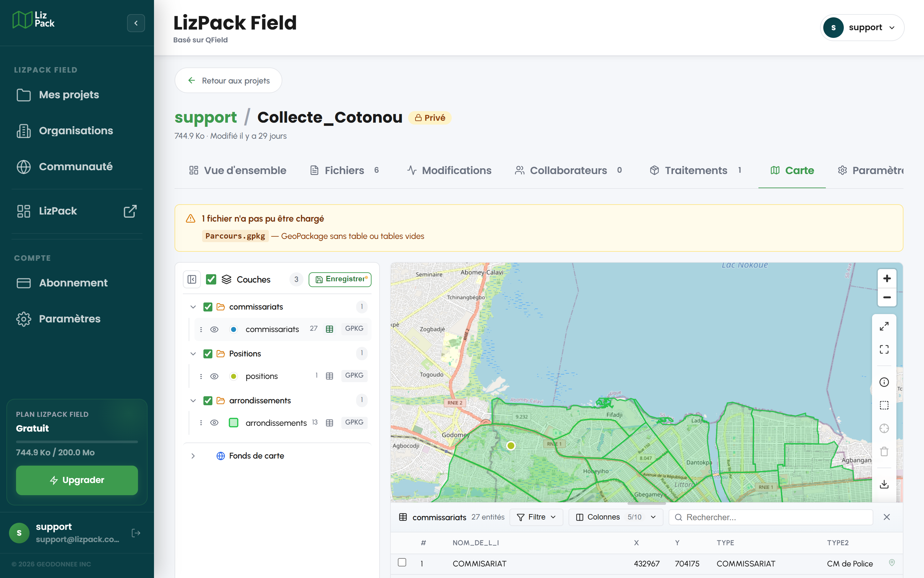Select row 1 checkbox in attribute table
This screenshot has width=924, height=578.
coord(402,562)
